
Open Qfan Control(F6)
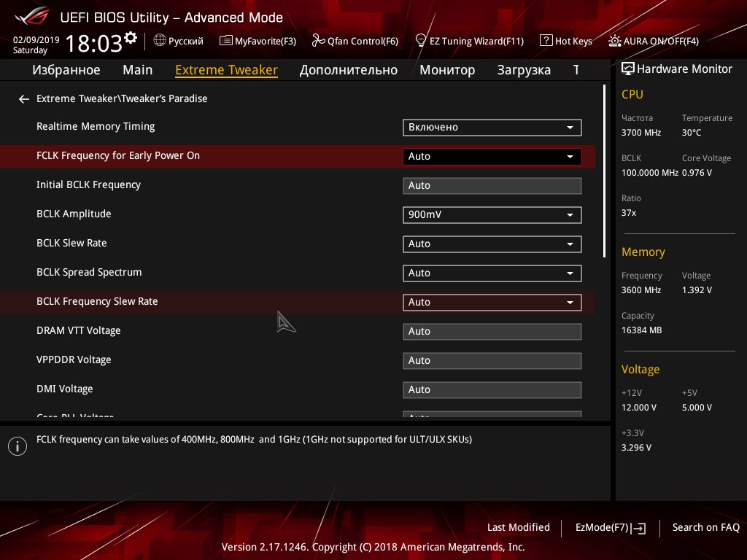(355, 41)
